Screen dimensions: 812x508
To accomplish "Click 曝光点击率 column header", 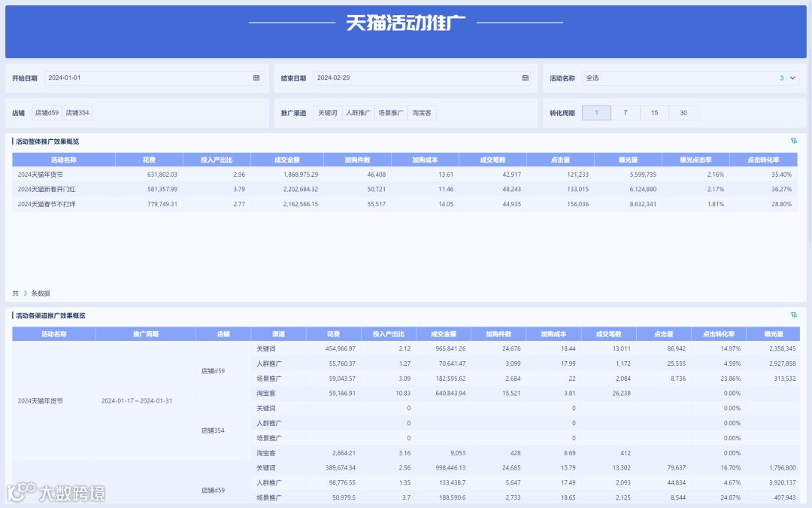I will (696, 160).
